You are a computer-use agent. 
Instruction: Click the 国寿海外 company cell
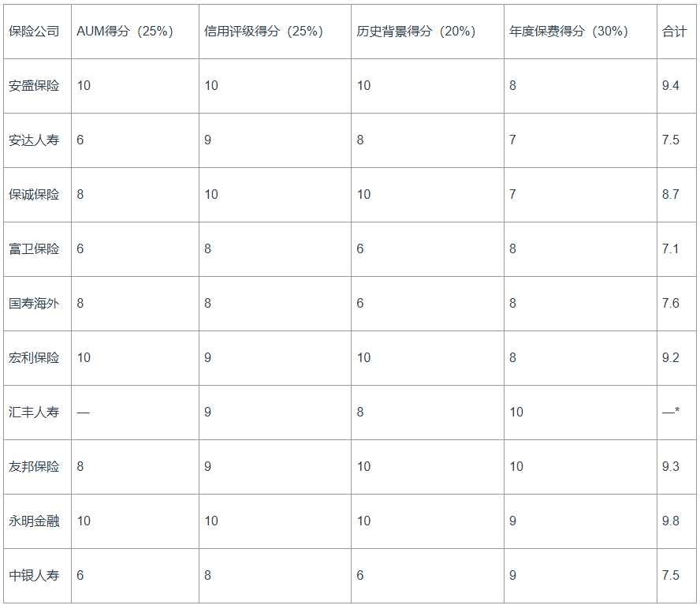tap(34, 304)
